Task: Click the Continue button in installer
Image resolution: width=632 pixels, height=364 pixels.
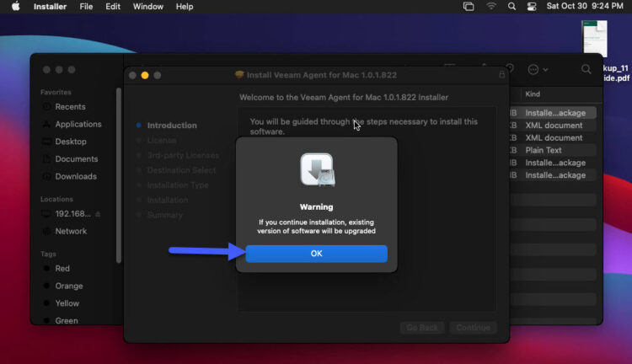Action: (x=473, y=328)
